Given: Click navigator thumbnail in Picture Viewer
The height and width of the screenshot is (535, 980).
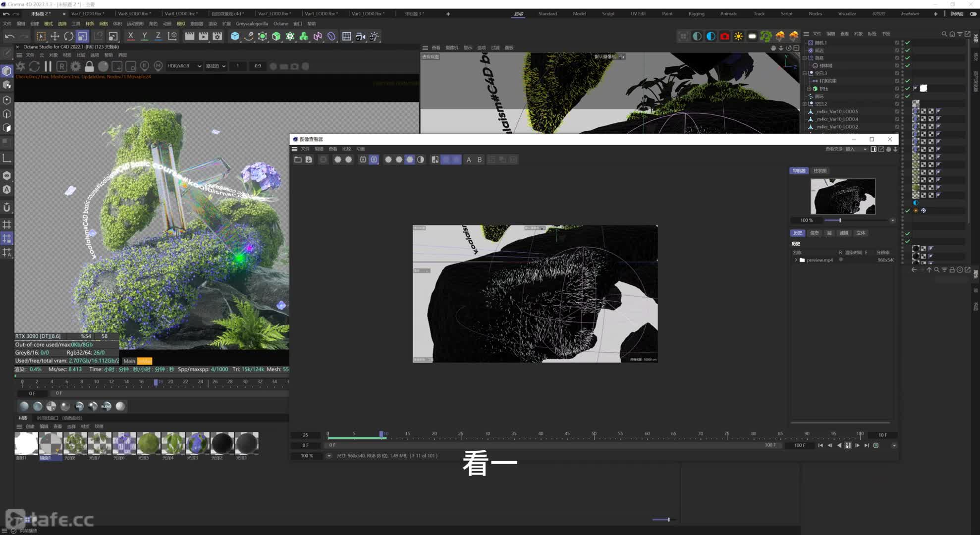Looking at the screenshot, I should point(843,196).
